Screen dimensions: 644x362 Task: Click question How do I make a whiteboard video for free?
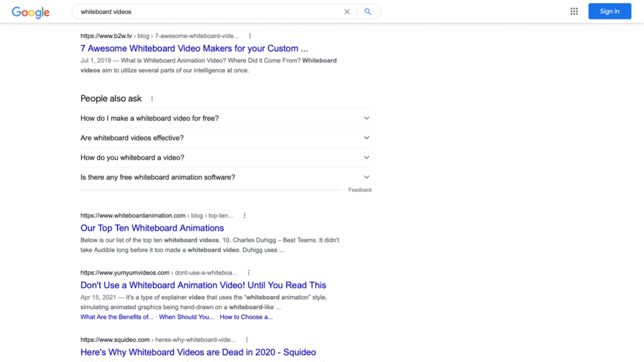pos(150,118)
